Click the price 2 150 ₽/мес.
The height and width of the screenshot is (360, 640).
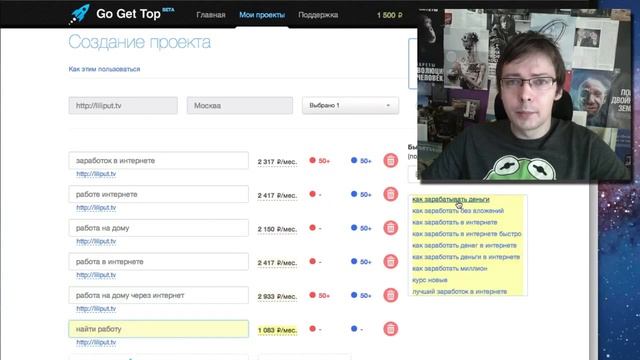click(x=277, y=229)
